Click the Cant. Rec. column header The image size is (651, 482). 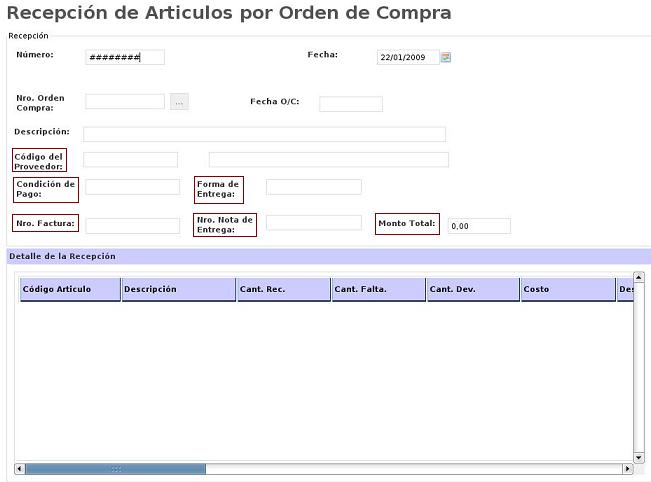point(282,289)
